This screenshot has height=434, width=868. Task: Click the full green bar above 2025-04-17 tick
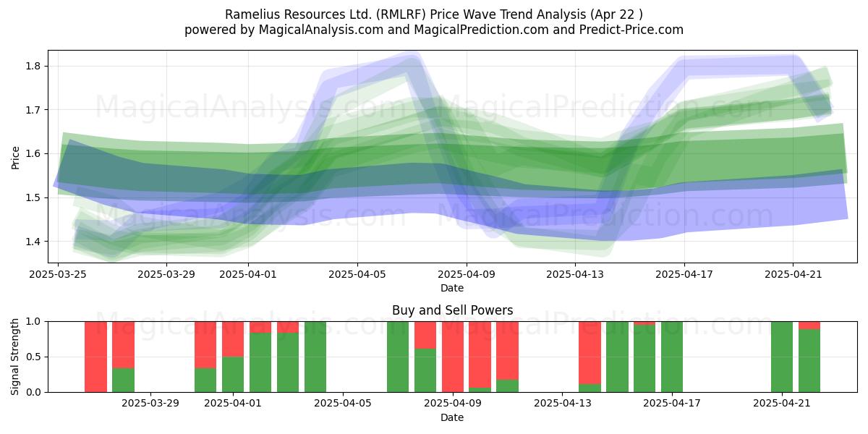pos(672,357)
